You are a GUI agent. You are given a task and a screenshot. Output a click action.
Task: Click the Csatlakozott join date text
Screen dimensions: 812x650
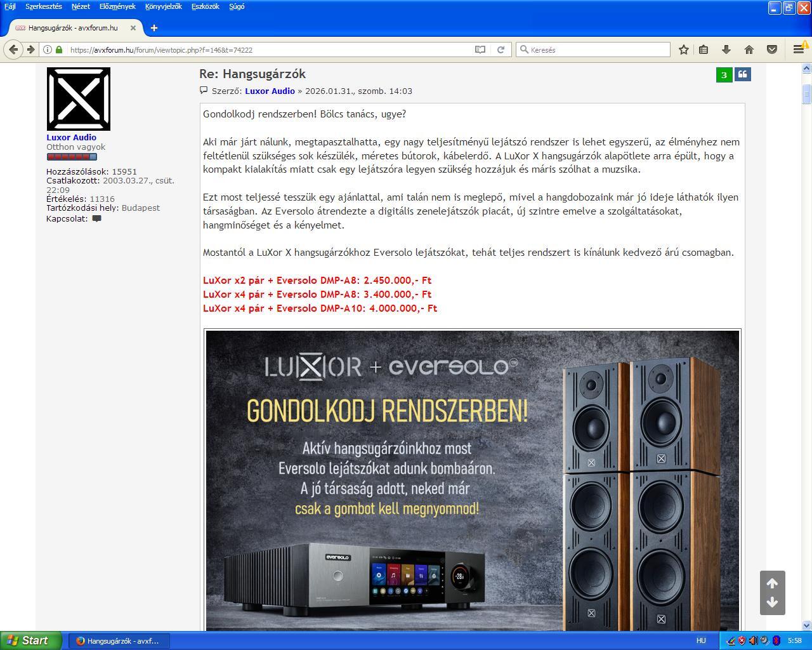(110, 185)
